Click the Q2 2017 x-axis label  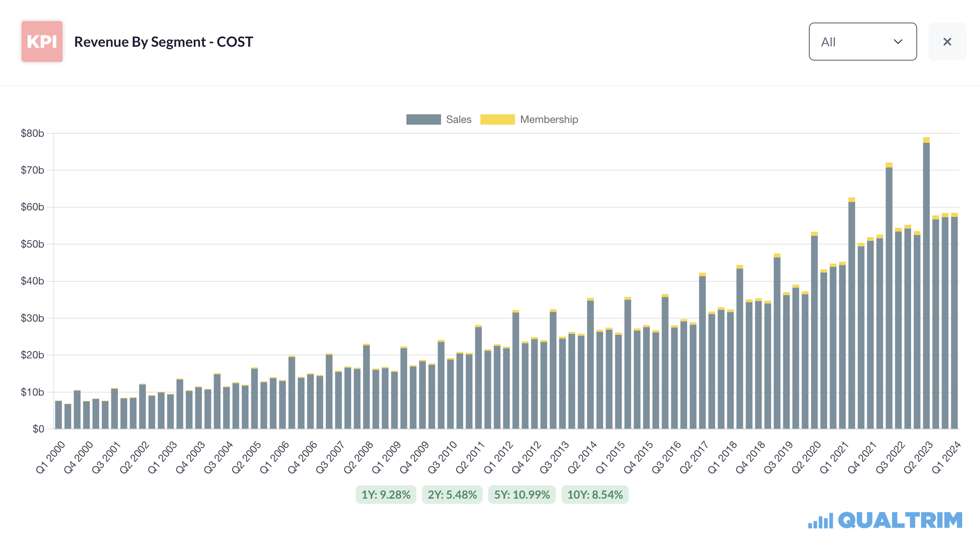tap(694, 457)
